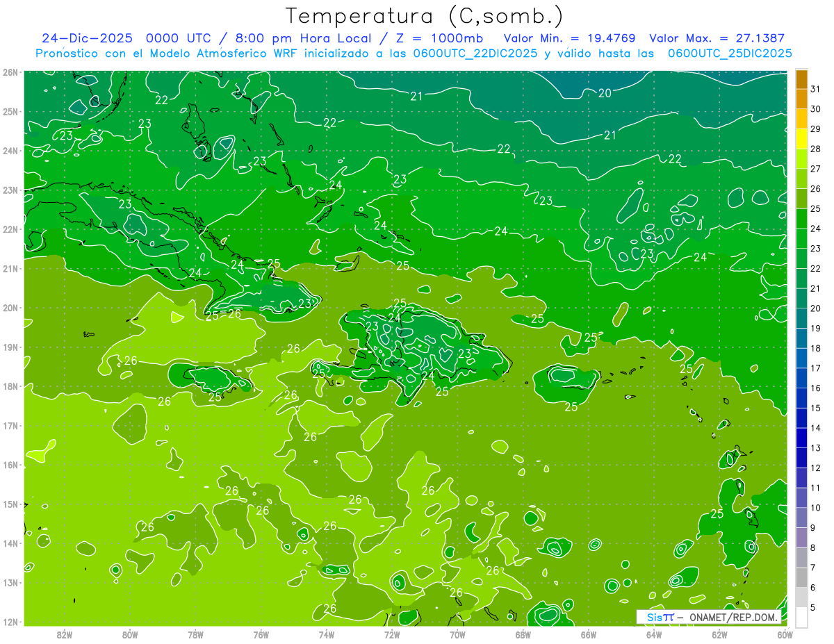Click latitude axis label '23N'
Screen dimensions: 834x644
[10, 190]
